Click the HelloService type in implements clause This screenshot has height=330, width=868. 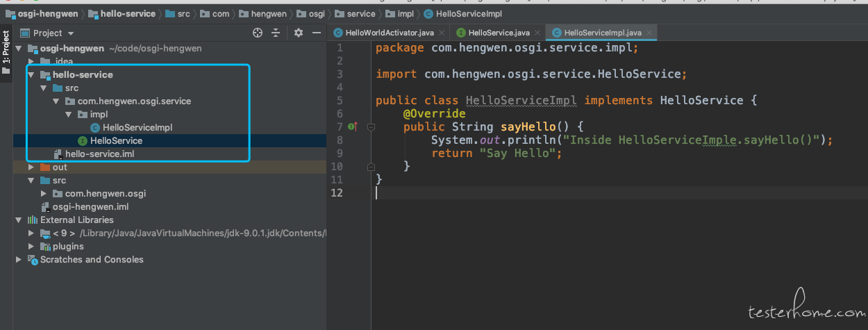click(x=701, y=100)
